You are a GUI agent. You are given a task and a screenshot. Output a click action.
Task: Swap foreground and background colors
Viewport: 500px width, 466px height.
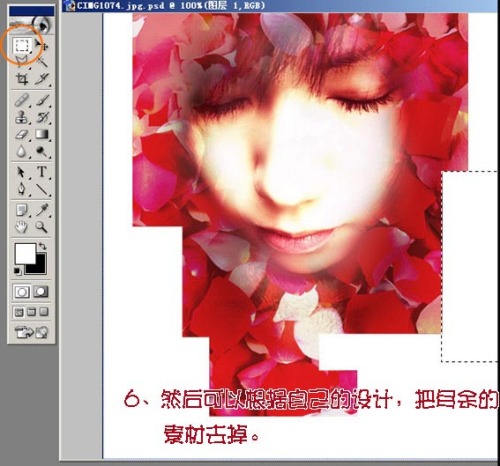[43, 246]
